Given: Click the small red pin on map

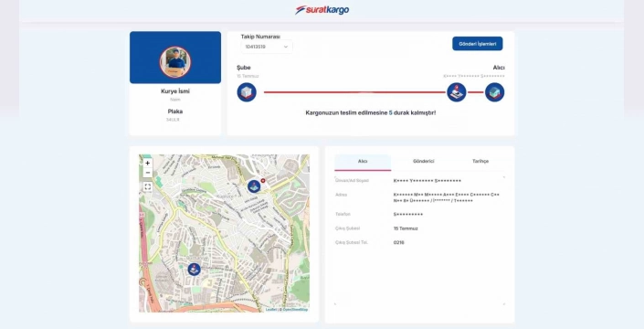Looking at the screenshot, I should (x=263, y=180).
